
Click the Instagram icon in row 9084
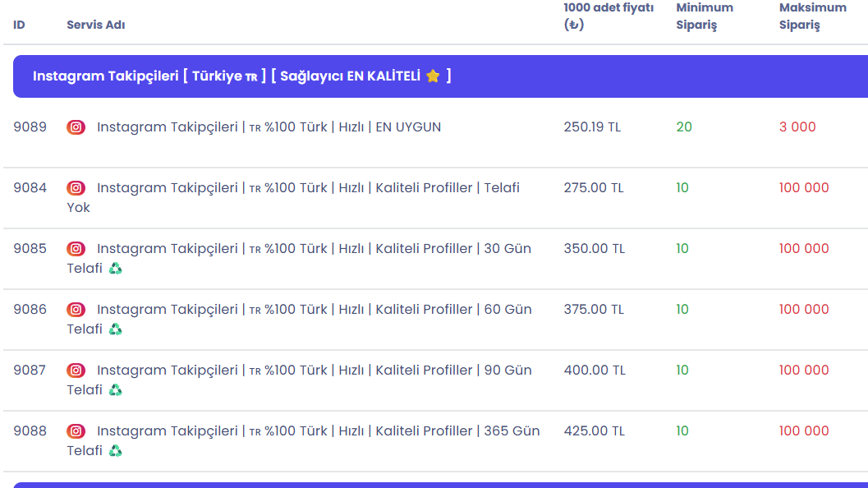pos(76,188)
